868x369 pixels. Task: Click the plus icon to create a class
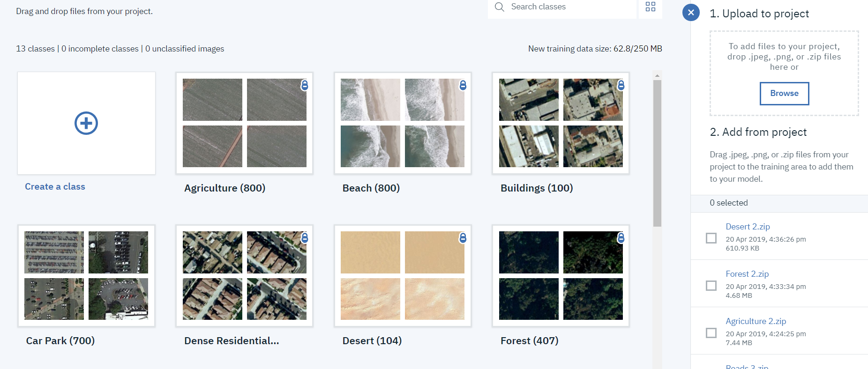pyautogui.click(x=86, y=123)
